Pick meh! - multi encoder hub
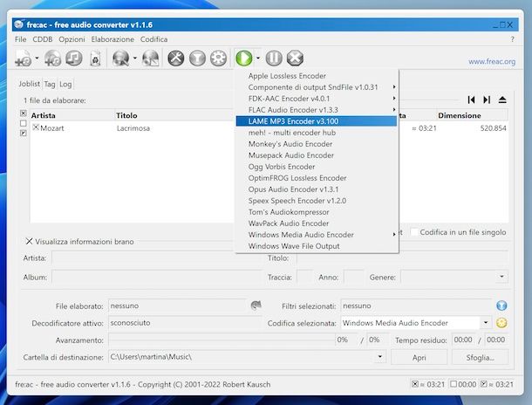Viewport: 532px width, 405px height. [317, 133]
